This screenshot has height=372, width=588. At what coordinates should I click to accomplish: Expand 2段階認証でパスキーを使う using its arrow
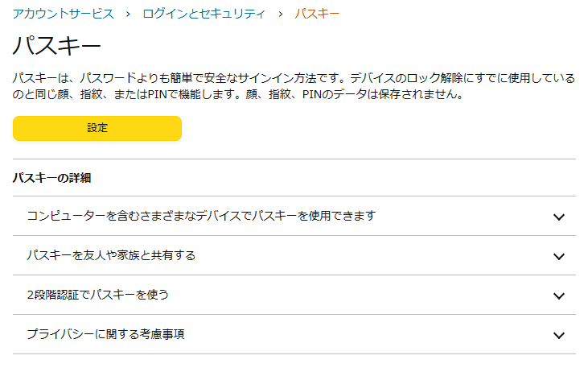coord(560,296)
